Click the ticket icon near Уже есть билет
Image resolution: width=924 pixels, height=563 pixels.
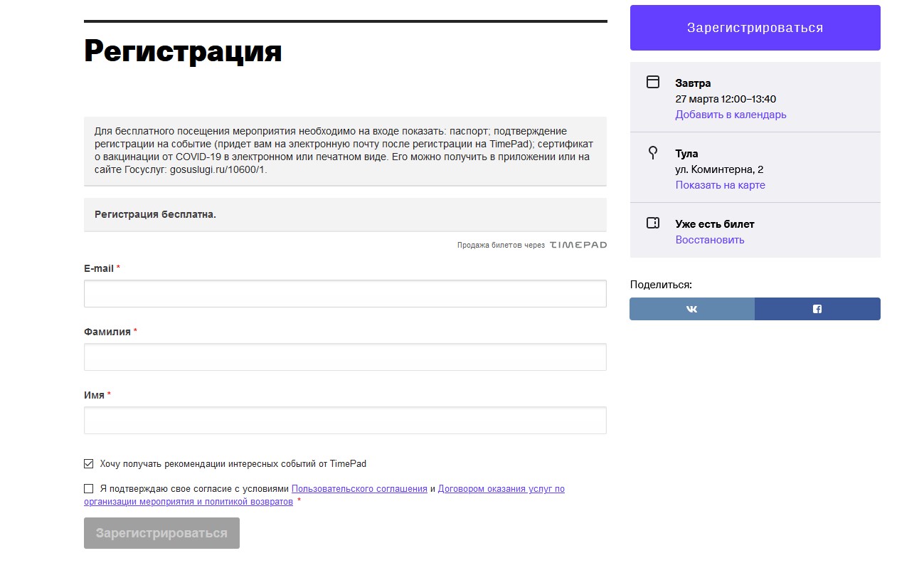tap(653, 223)
